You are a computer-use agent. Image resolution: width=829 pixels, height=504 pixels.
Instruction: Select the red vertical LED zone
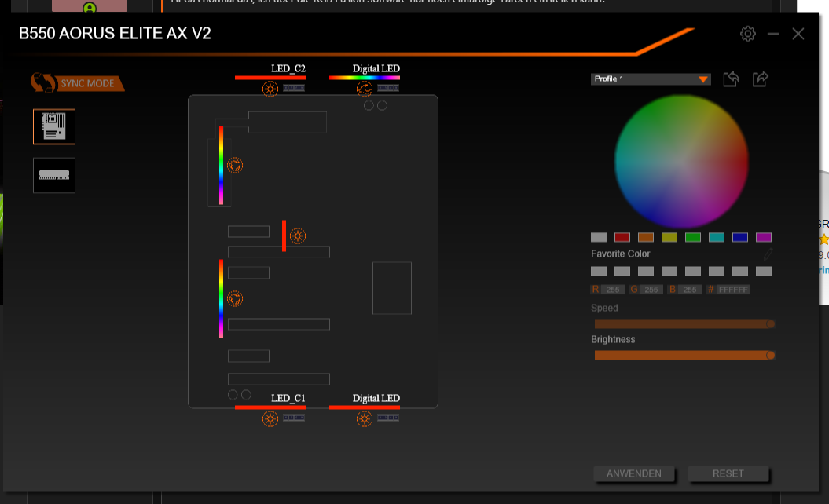coord(284,236)
